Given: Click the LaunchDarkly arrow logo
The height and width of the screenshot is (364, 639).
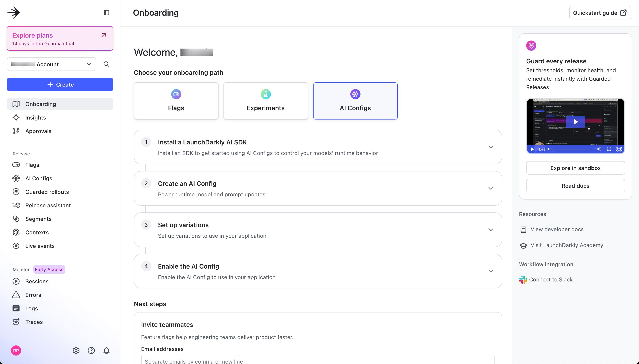Looking at the screenshot, I should coord(14,12).
